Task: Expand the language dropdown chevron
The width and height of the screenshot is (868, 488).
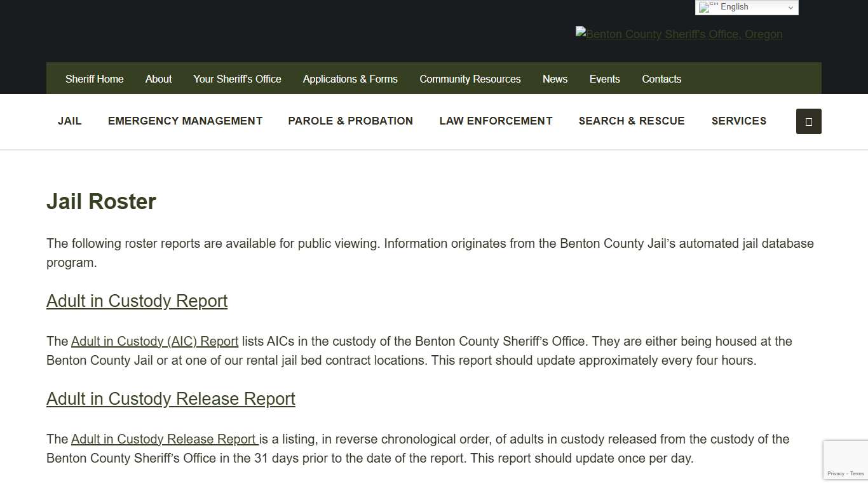Action: [791, 7]
